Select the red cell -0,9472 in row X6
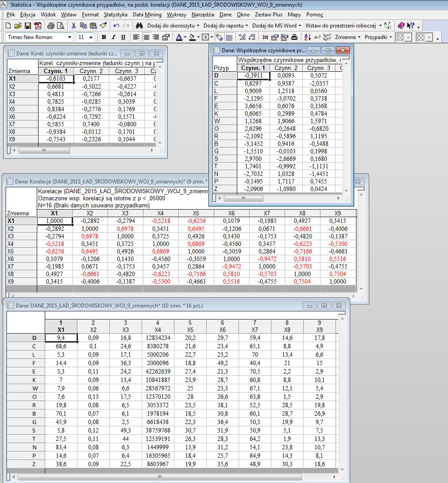The image size is (448, 483). click(x=267, y=259)
